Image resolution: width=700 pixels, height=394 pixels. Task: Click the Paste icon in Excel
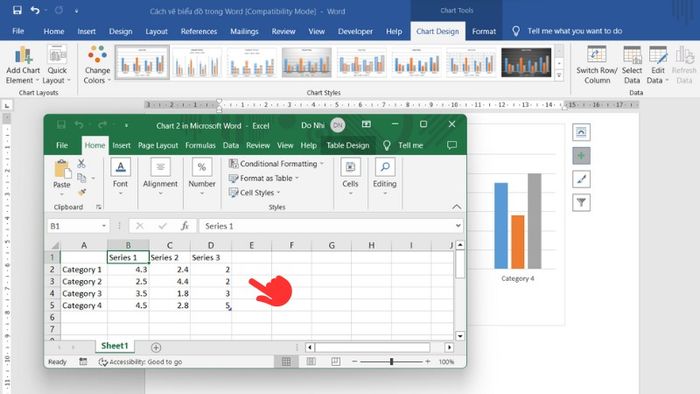(62, 170)
